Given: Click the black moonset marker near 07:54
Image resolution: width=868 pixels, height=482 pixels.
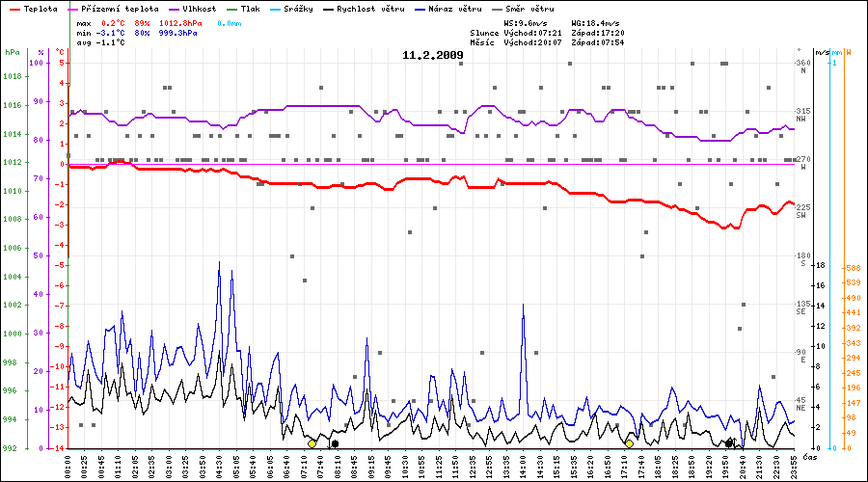Looking at the screenshot, I should (x=335, y=444).
